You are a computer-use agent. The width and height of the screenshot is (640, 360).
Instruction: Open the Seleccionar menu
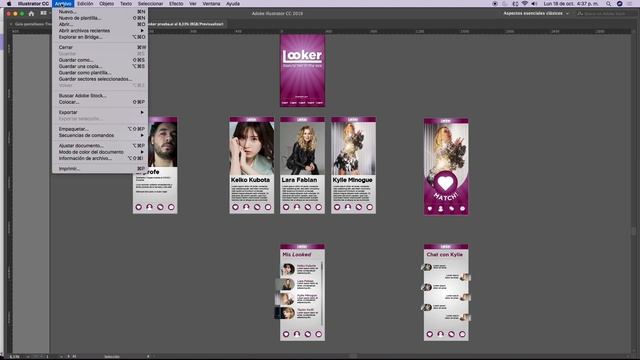[x=150, y=4]
